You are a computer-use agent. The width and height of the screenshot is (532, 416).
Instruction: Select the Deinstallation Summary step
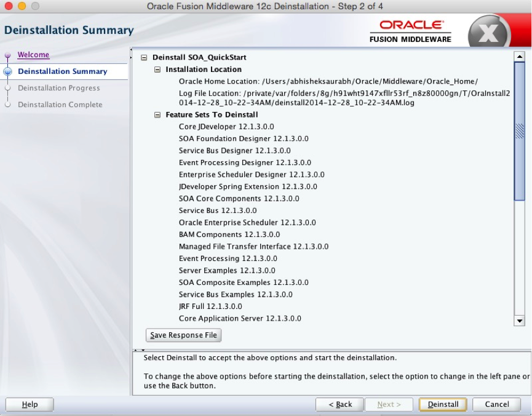(63, 71)
